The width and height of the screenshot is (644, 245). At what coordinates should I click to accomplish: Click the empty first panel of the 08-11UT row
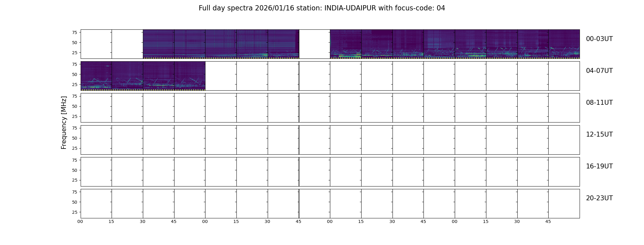[96, 108]
